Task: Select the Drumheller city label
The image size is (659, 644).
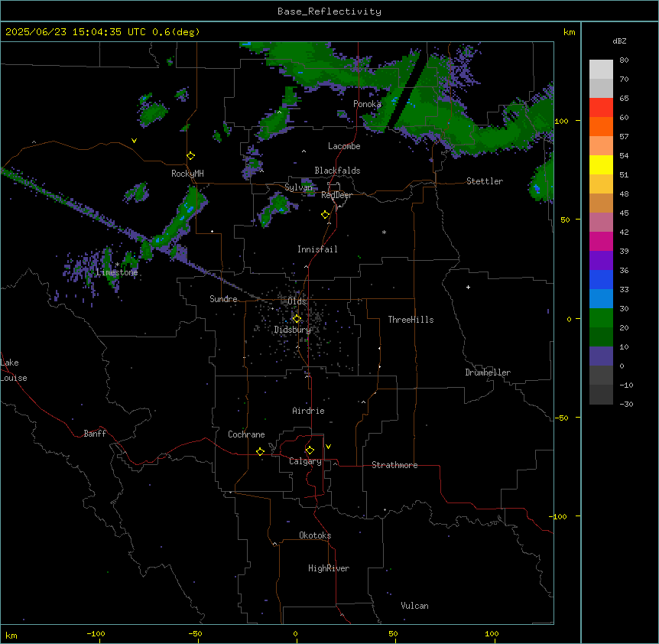Action: [x=488, y=372]
